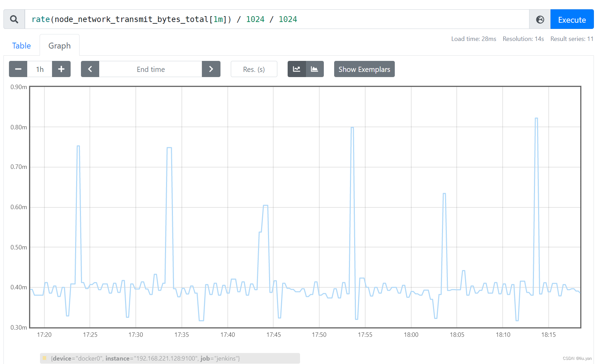Viewport: 597px width, 364px height.
Task: Click the Res. (s) resolution field
Action: [x=254, y=69]
